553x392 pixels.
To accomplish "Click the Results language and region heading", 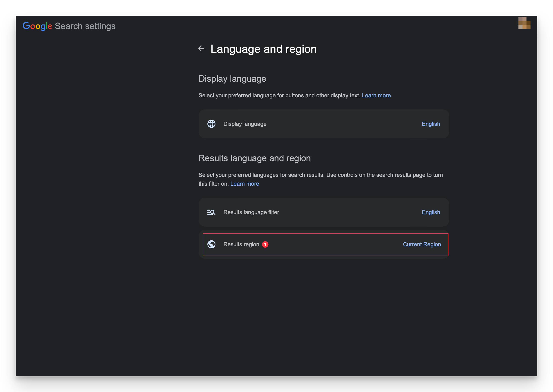I will click(255, 158).
